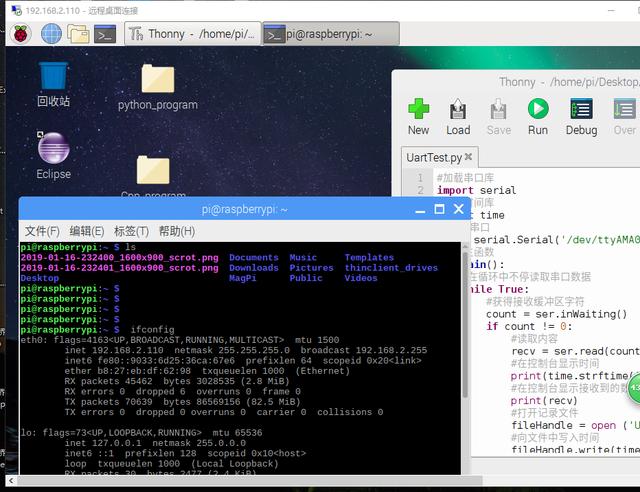
Task: Click the 'import serial' code line
Action: coord(476,190)
